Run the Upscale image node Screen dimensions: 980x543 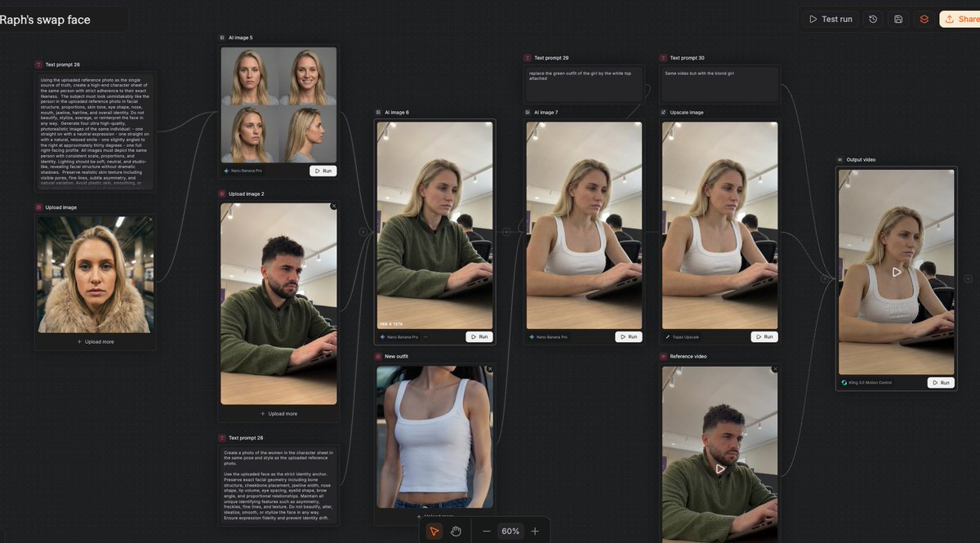(764, 336)
